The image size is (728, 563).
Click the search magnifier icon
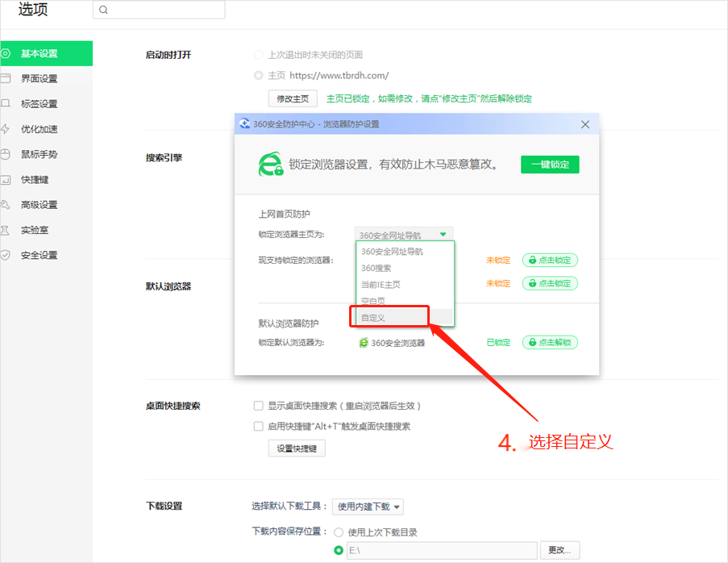pyautogui.click(x=103, y=10)
